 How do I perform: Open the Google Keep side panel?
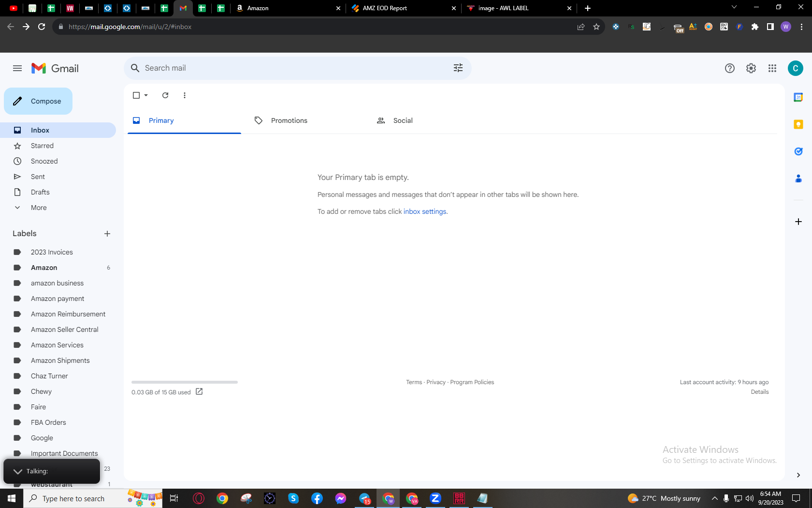(x=798, y=124)
